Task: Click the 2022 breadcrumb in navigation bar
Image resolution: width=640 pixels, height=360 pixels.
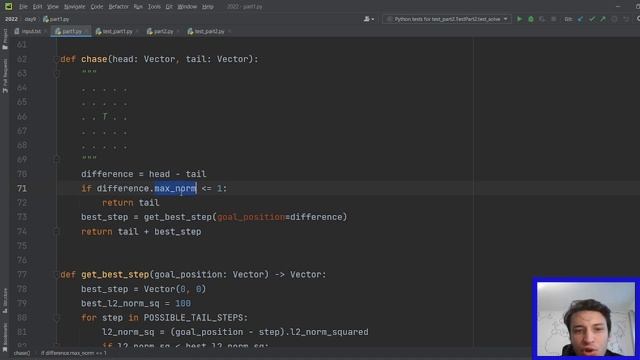Action: click(11, 19)
